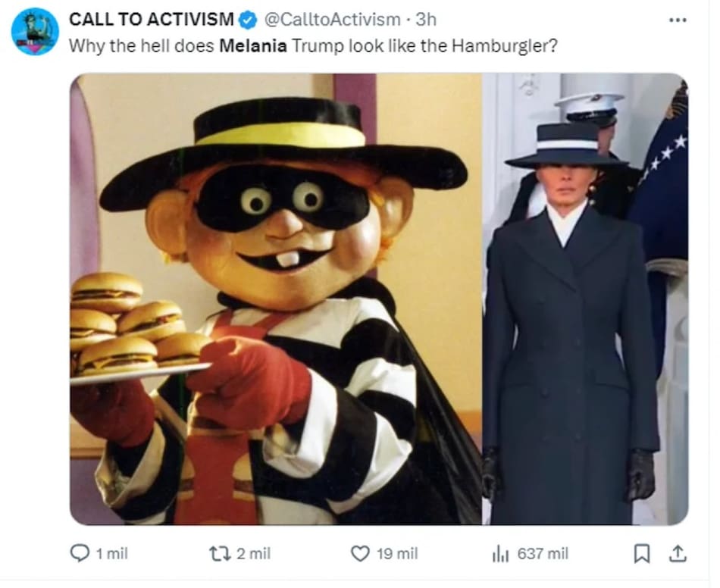Like the post with heart icon
The height and width of the screenshot is (588, 720).
361,554
